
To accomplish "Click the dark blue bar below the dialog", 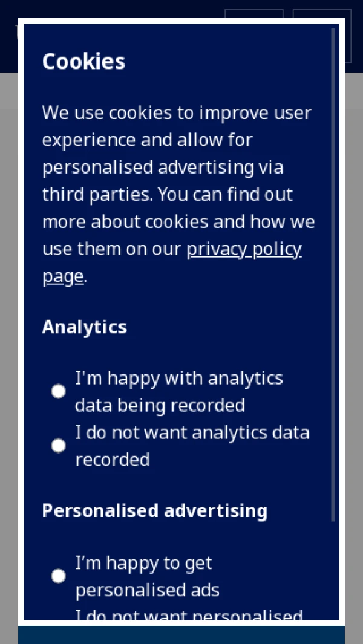I will (181, 635).
